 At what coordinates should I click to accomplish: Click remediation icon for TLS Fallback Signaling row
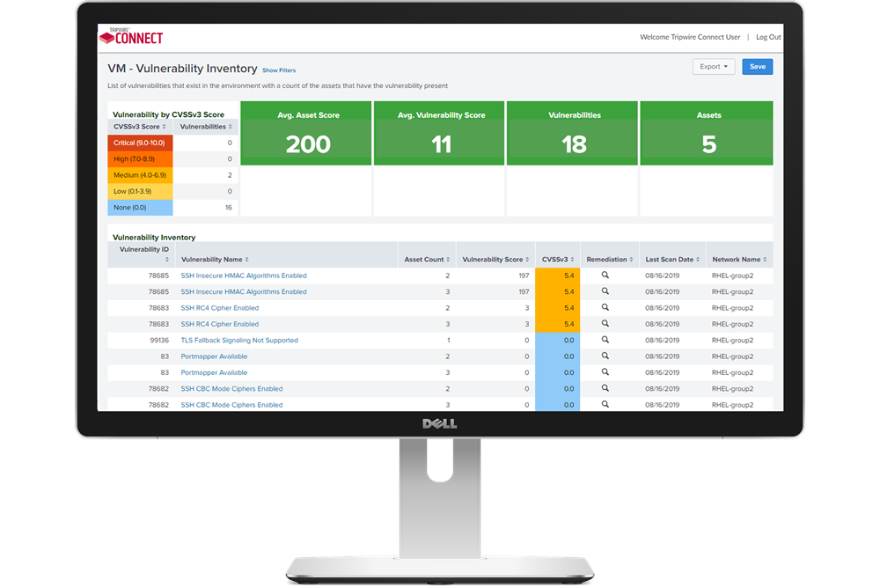pyautogui.click(x=604, y=340)
